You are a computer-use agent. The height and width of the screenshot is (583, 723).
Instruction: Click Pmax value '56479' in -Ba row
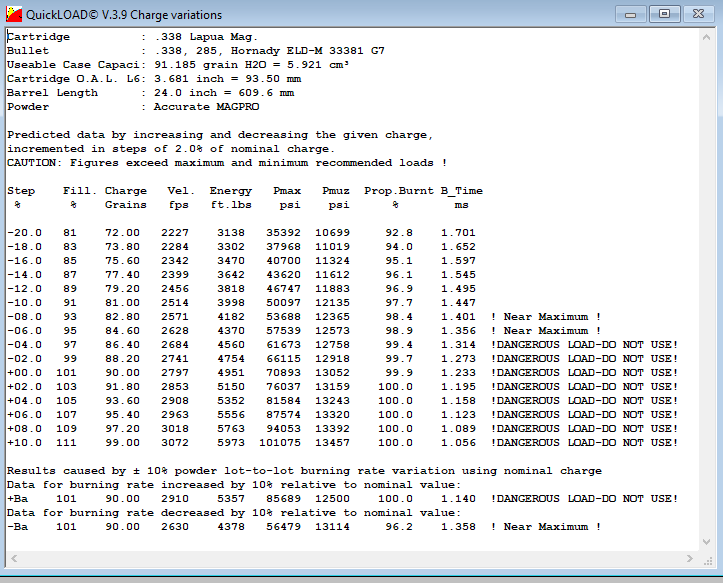coord(283,527)
